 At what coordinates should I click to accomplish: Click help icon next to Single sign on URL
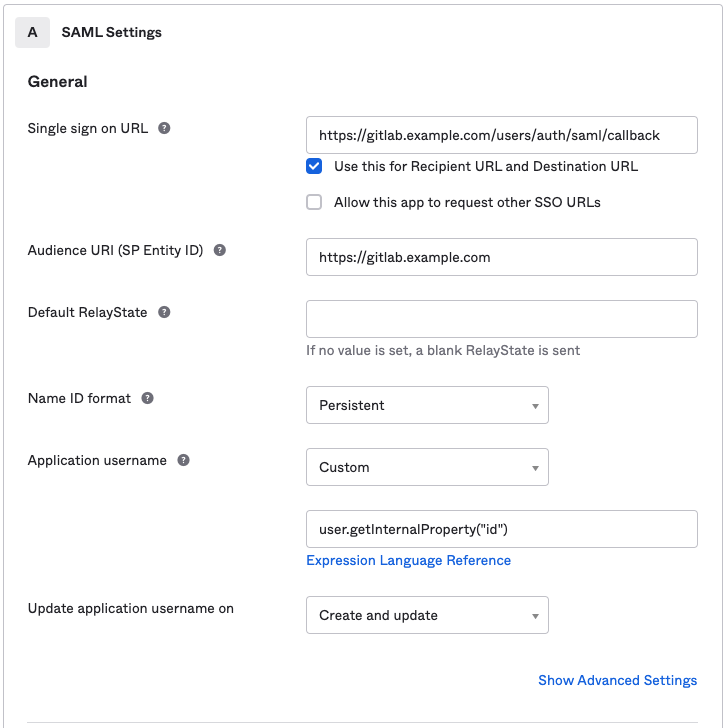(x=164, y=128)
